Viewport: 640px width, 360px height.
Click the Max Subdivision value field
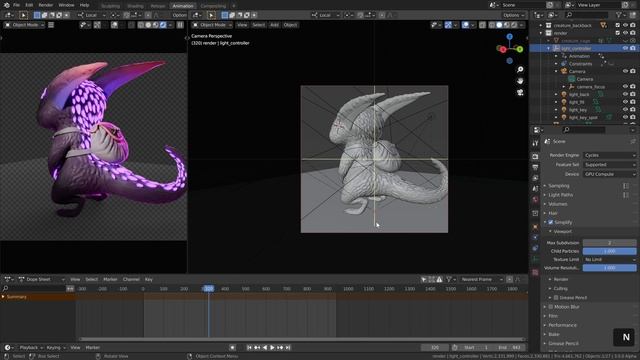[x=609, y=243]
